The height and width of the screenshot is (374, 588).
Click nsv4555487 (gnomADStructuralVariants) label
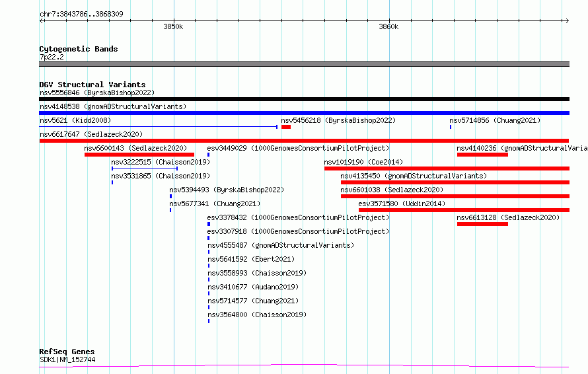click(x=281, y=245)
